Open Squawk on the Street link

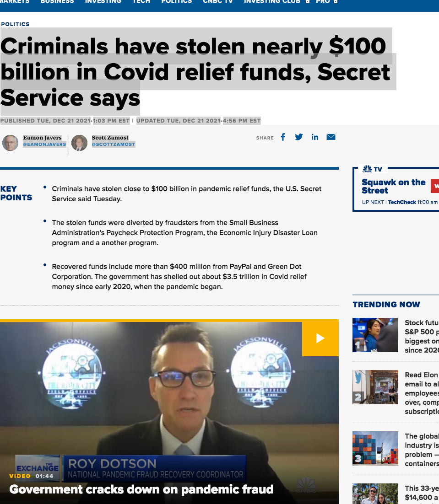[x=393, y=187]
